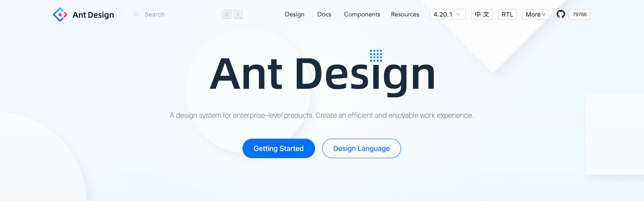Open the Design Language button
Viewport: 644px width, 201px height.
coord(361,148)
